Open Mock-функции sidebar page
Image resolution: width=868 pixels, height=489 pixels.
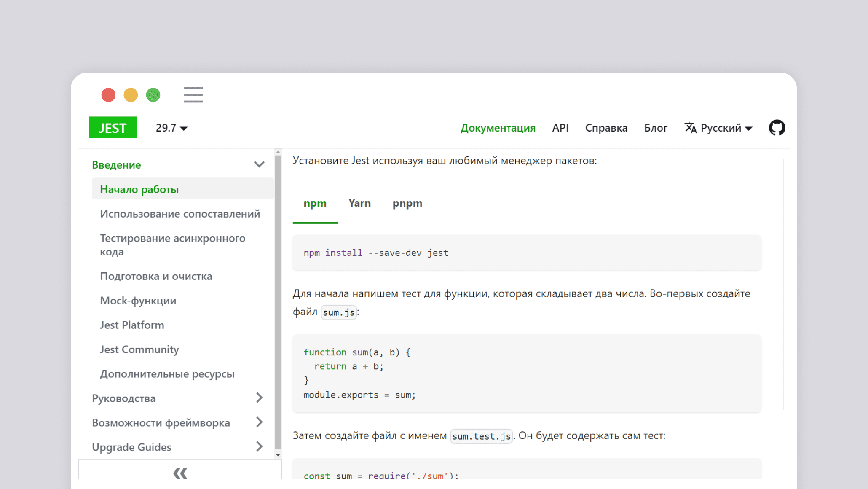[138, 301]
